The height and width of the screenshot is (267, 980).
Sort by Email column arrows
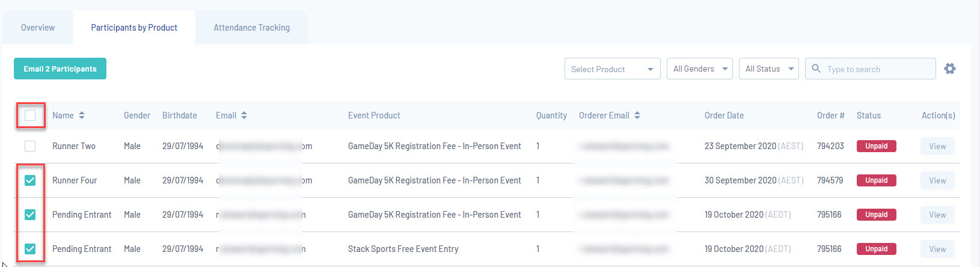click(244, 115)
